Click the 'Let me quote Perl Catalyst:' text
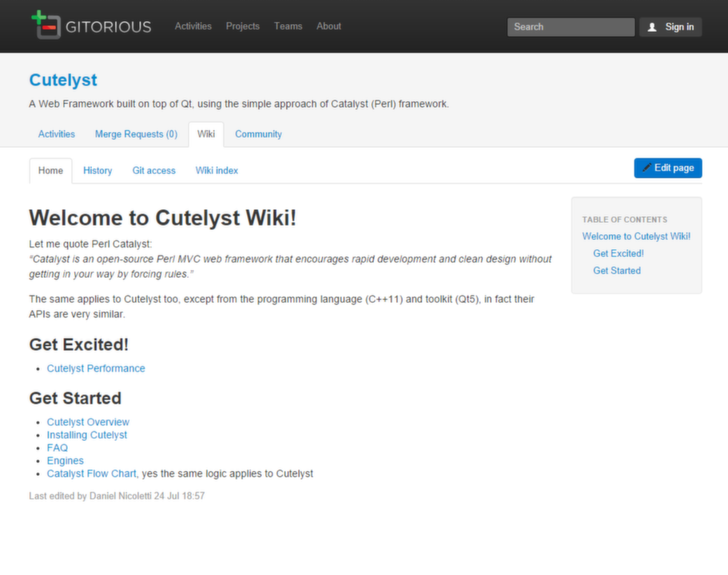 coord(90,244)
